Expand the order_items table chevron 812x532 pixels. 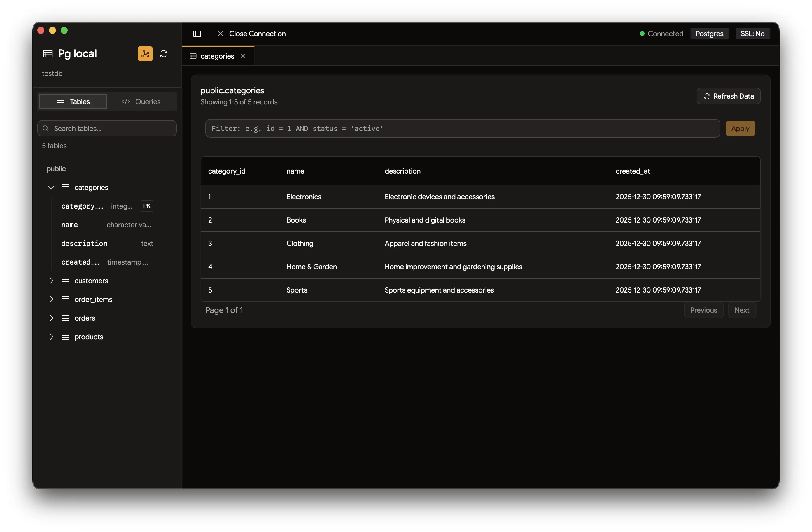tap(51, 299)
